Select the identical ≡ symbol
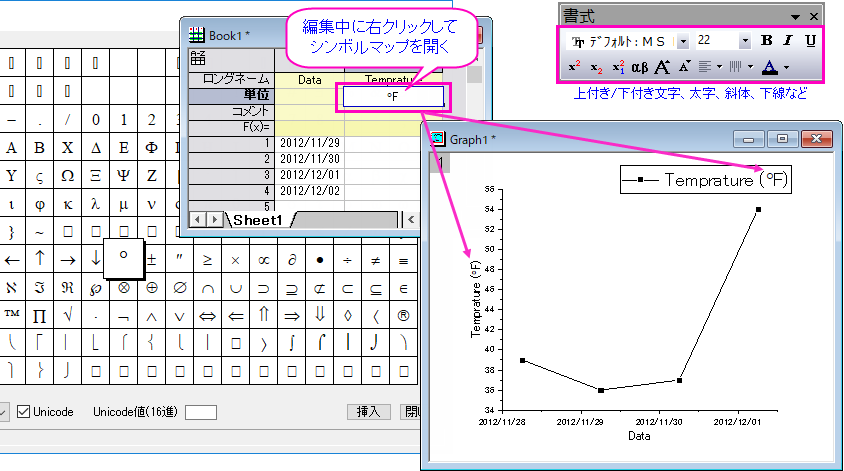The width and height of the screenshot is (844, 471). pyautogui.click(x=403, y=260)
